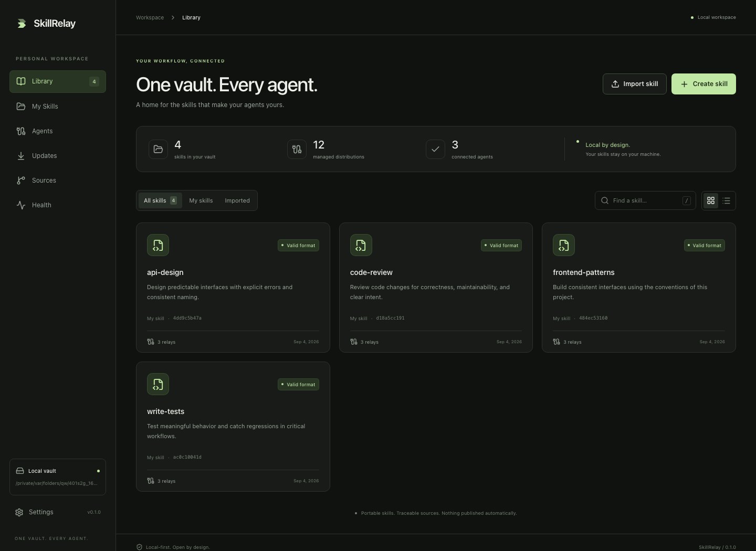Switch to the Imported tab
This screenshot has height=551, width=756.
click(237, 200)
